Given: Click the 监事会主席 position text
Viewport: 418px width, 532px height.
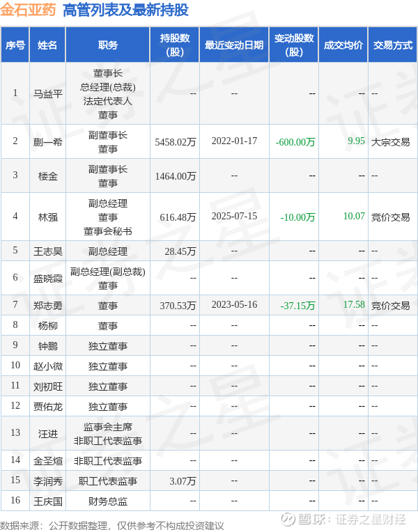Looking at the screenshot, I should pos(108,427).
